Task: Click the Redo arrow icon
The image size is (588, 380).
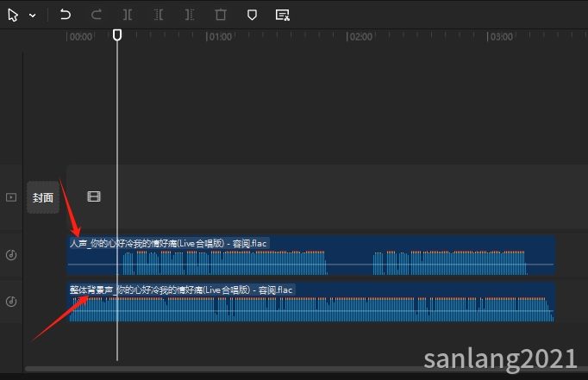Action: pos(97,15)
